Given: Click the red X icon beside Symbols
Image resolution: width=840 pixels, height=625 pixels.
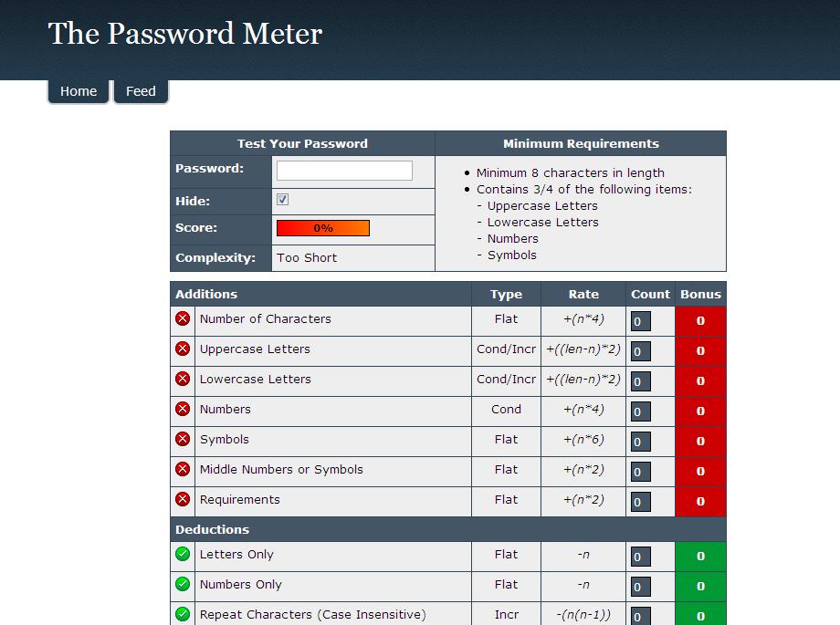Looking at the screenshot, I should click(x=183, y=439).
